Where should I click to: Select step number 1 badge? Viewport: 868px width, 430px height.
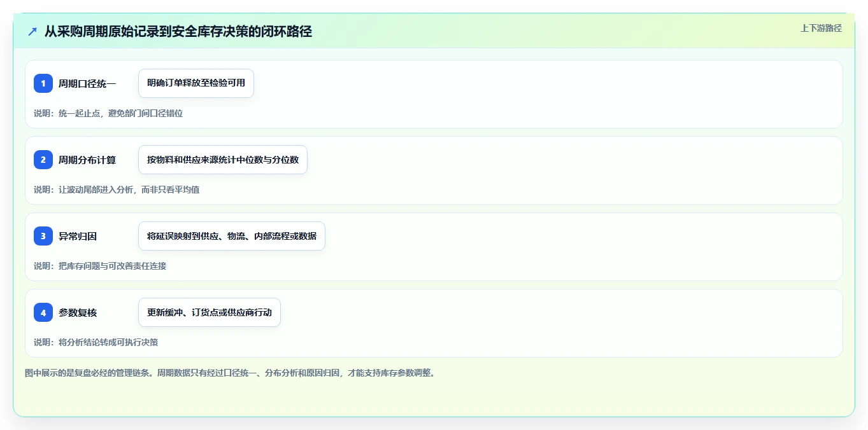(x=43, y=83)
